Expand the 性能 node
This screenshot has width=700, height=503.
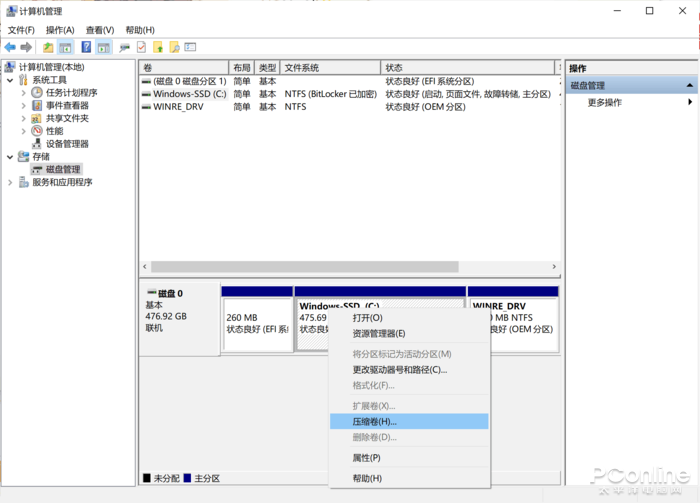24,131
